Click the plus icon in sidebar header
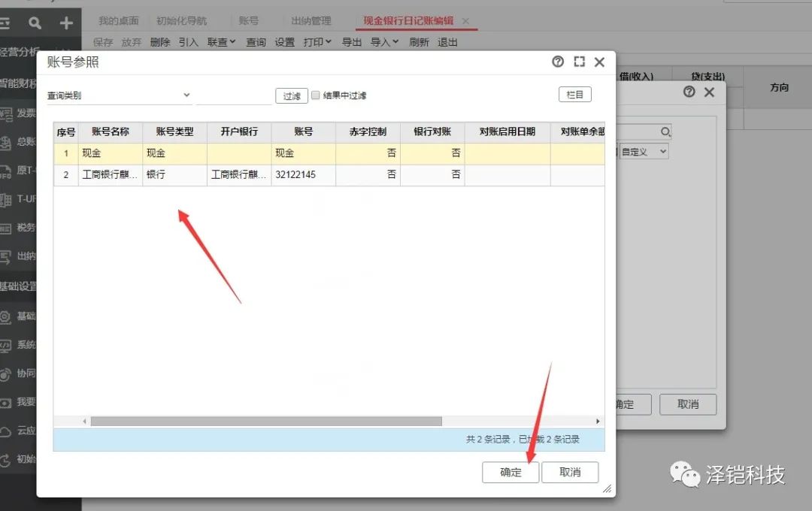 (x=66, y=23)
